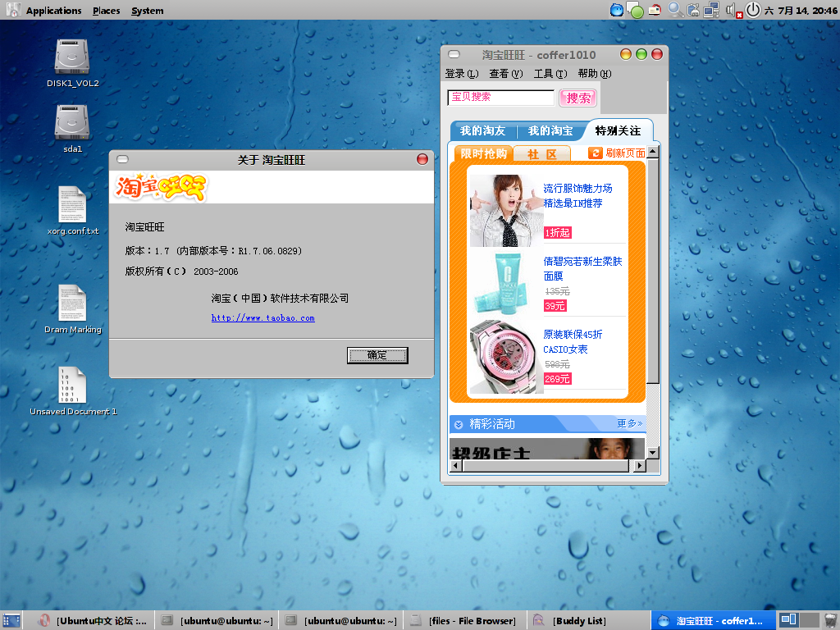The height and width of the screenshot is (630, 840).
Task: Click the 刷新页面 refresh link
Action: click(625, 153)
